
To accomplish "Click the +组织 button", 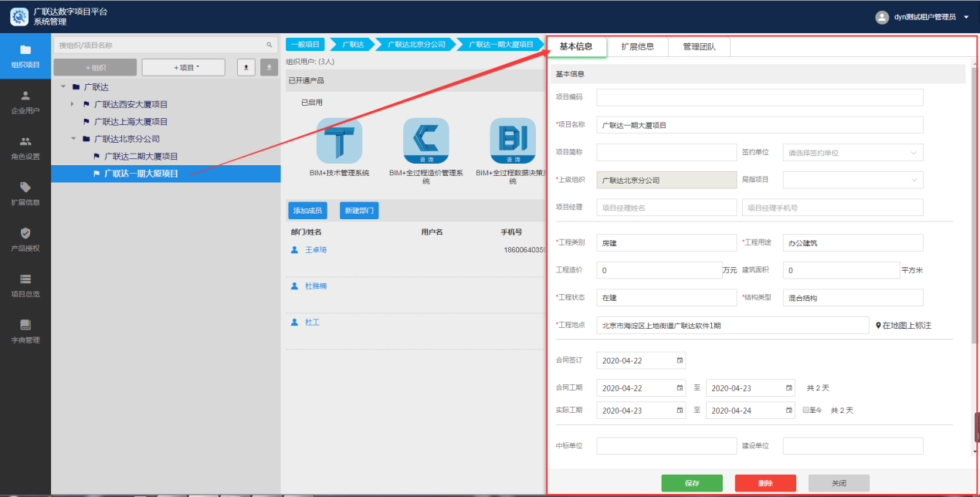I will tap(95, 67).
